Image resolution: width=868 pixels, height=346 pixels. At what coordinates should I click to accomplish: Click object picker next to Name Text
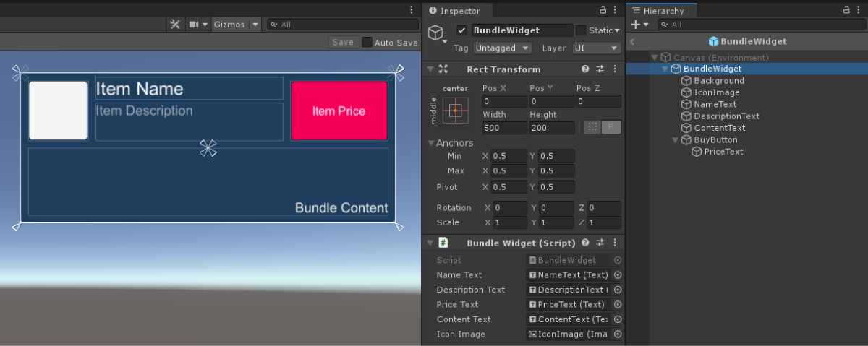pyautogui.click(x=618, y=275)
